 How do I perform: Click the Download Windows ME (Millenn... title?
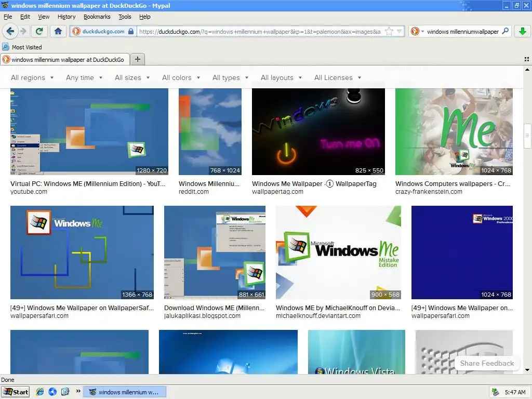(214, 308)
